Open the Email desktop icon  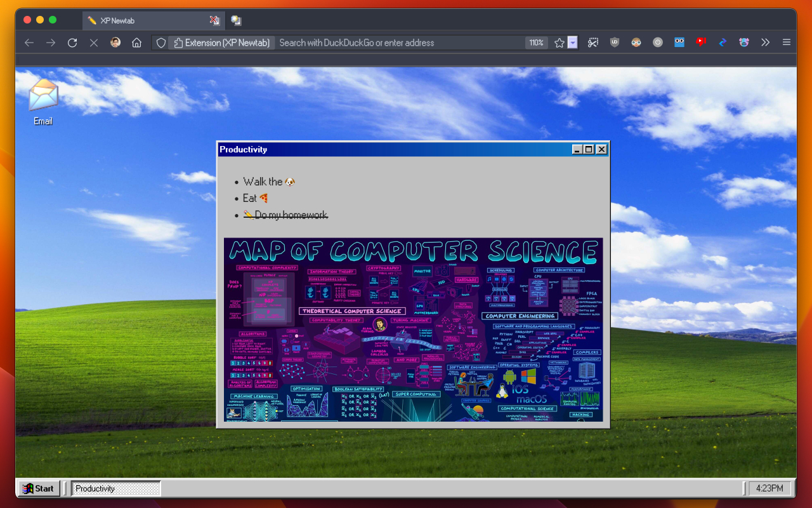pos(43,102)
